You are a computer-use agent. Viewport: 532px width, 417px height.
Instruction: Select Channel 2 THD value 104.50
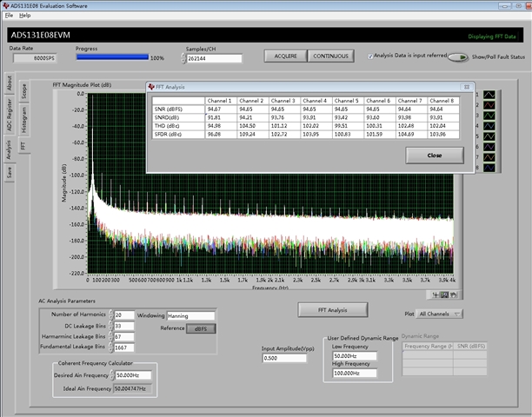point(253,126)
